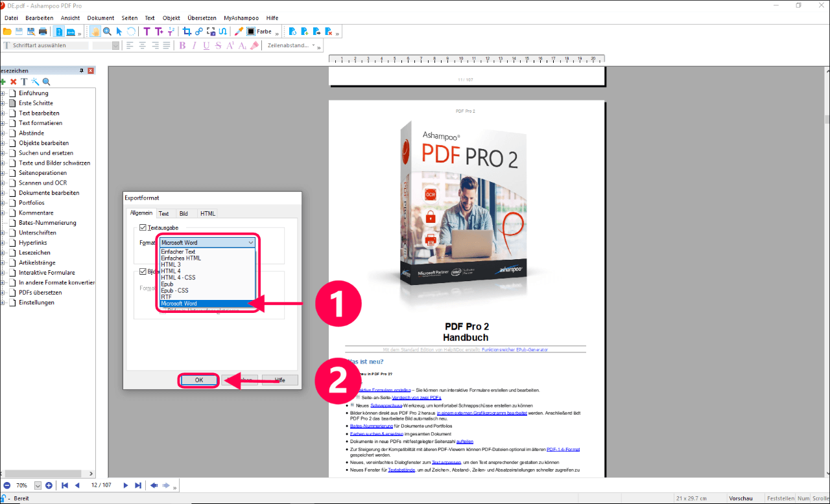
Task: Open the Farbe black color swatch
Action: (x=250, y=31)
